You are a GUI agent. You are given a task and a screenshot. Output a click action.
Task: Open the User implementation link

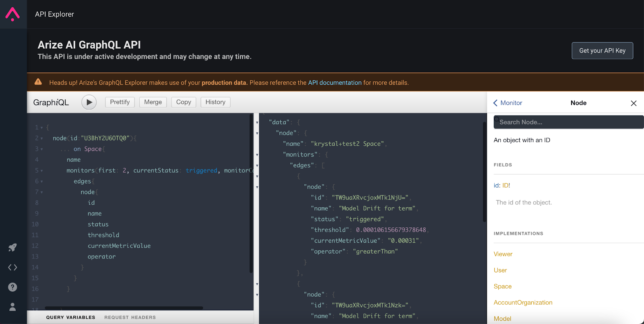(500, 270)
